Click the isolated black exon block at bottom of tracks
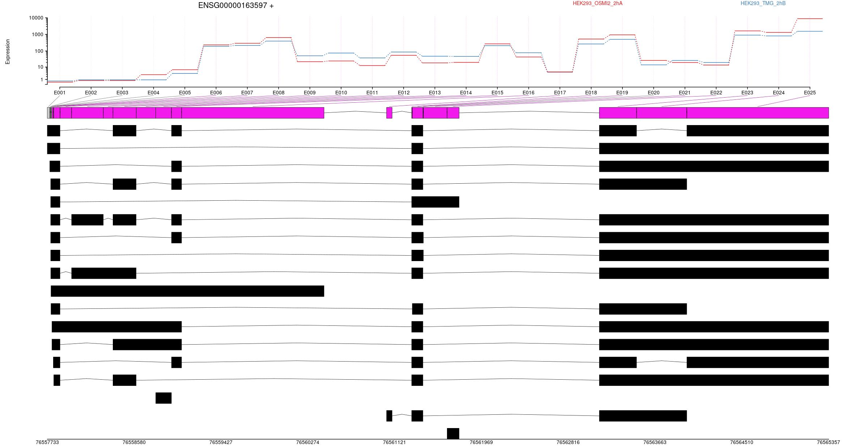The height and width of the screenshot is (448, 868). click(x=453, y=434)
